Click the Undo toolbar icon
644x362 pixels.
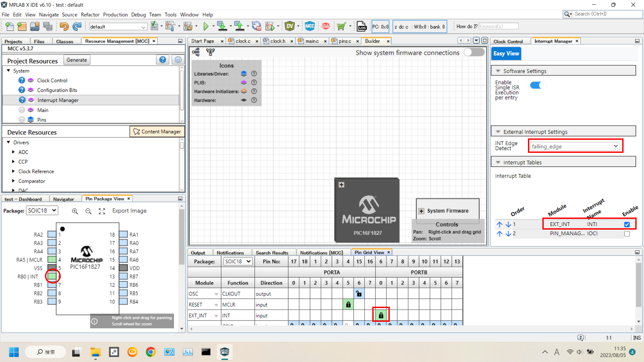64,26
